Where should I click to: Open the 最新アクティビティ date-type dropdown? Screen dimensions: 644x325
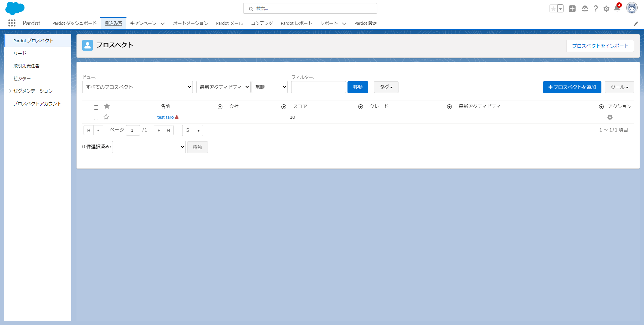click(223, 87)
